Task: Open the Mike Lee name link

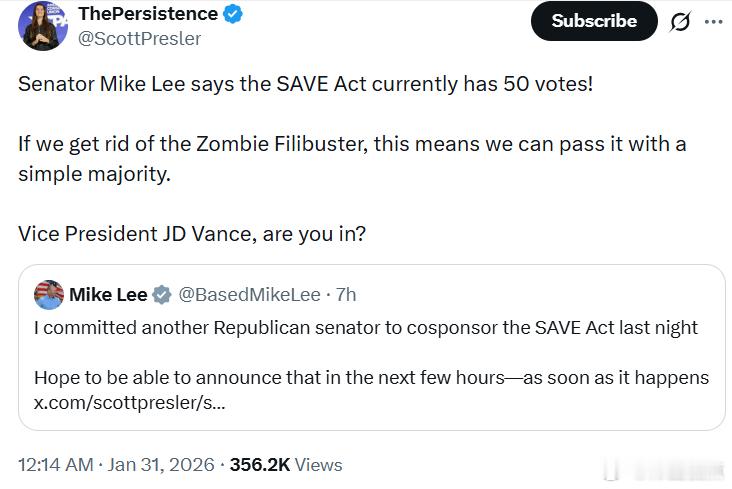Action: tap(107, 294)
